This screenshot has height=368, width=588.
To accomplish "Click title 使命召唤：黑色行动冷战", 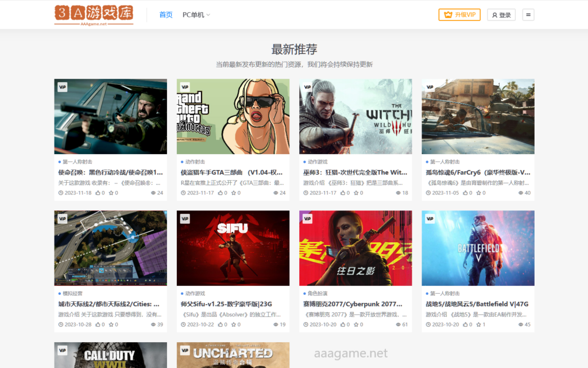I will click(x=111, y=172).
